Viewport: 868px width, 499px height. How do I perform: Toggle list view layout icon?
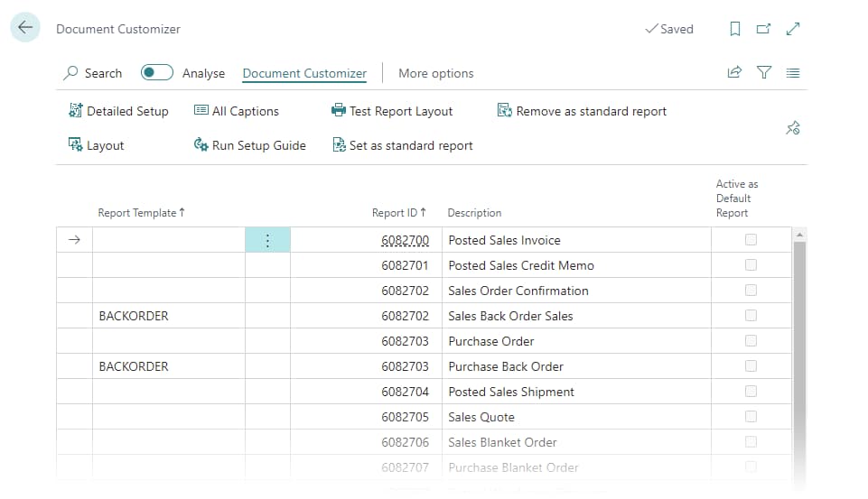793,72
